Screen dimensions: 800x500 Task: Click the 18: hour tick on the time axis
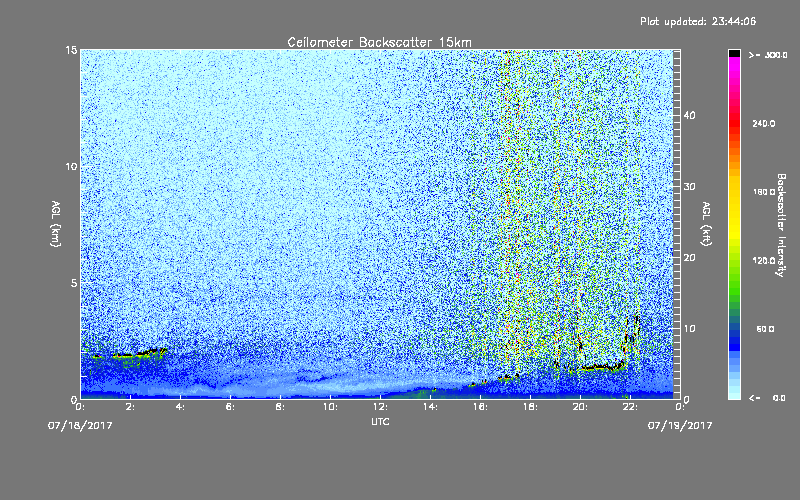pyautogui.click(x=530, y=407)
